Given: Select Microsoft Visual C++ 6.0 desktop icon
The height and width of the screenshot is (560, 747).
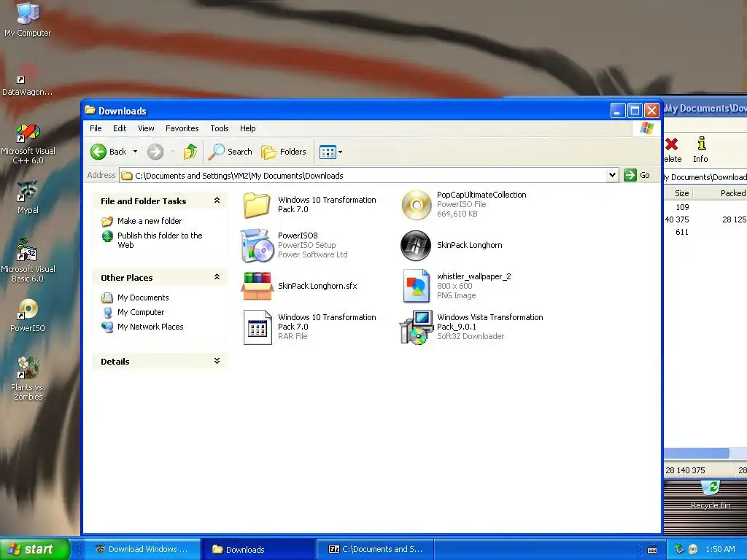Looking at the screenshot, I should point(28,144).
